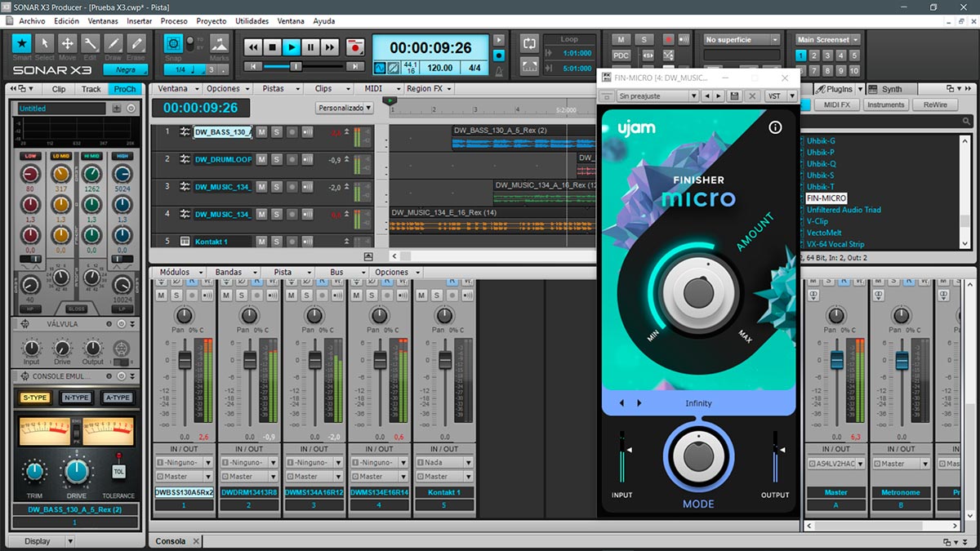Open output dropdown of Kontakt 1 strip
This screenshot has height=551, width=980.
click(445, 476)
